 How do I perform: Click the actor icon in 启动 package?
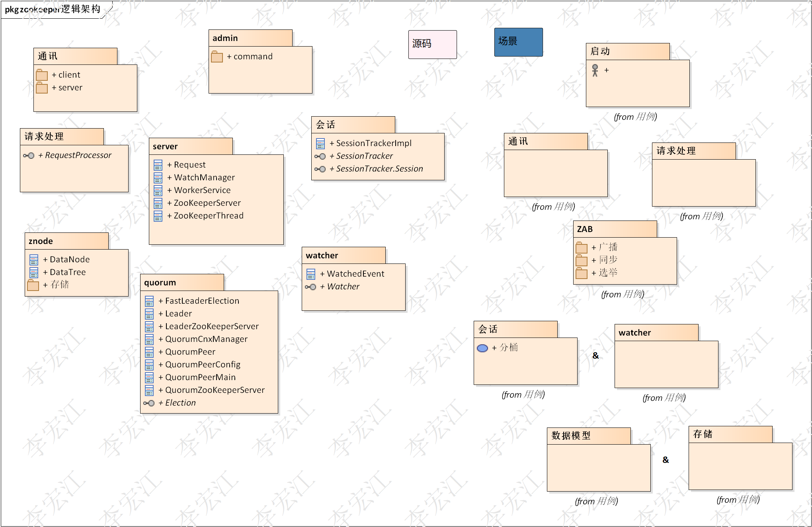[x=595, y=70]
